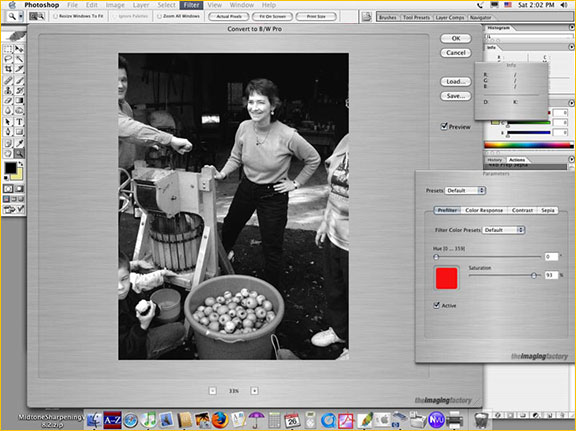Select the Lasso tool

pos(8,58)
